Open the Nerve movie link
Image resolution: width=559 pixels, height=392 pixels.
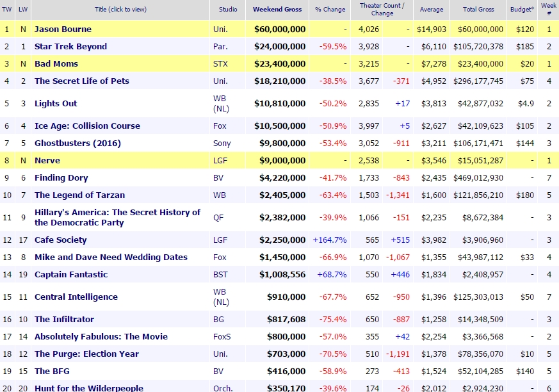tap(47, 161)
